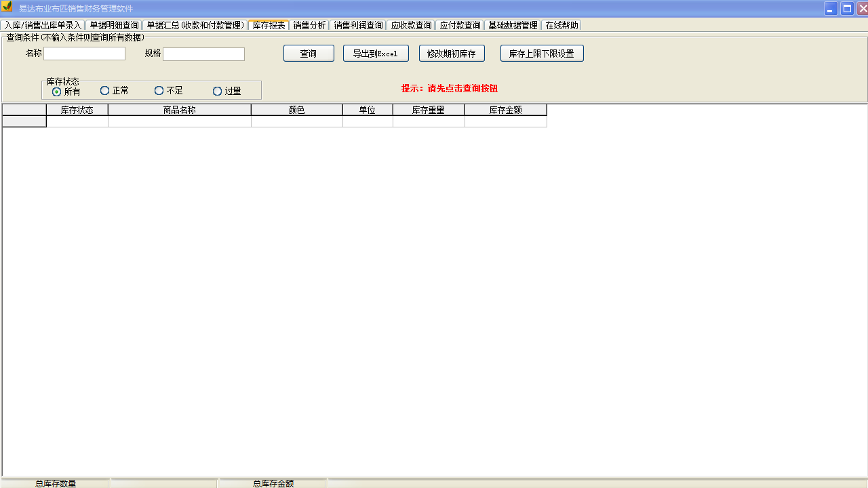Open 库存上限下限设置 limits settings
The width and height of the screenshot is (868, 488).
542,53
